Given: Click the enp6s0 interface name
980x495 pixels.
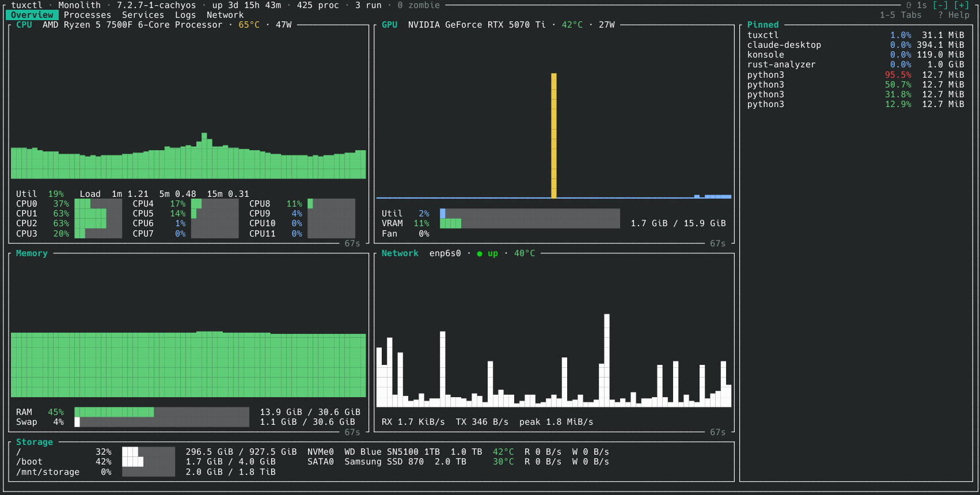Looking at the screenshot, I should (x=445, y=253).
